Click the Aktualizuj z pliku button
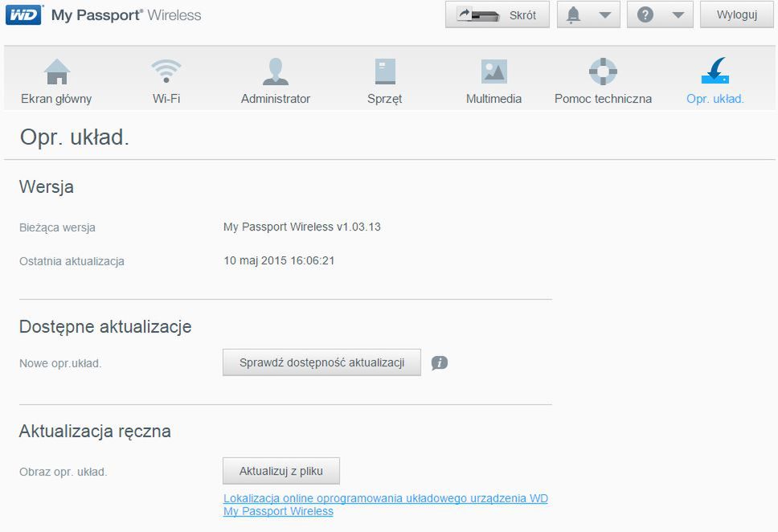This screenshot has width=778, height=532. (280, 471)
